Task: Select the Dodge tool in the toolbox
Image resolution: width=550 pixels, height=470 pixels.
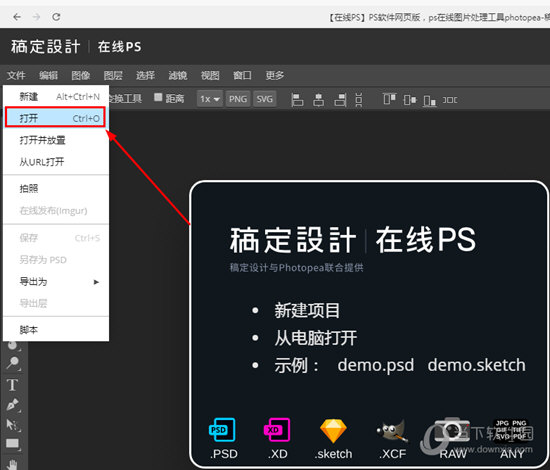Action: point(13,362)
